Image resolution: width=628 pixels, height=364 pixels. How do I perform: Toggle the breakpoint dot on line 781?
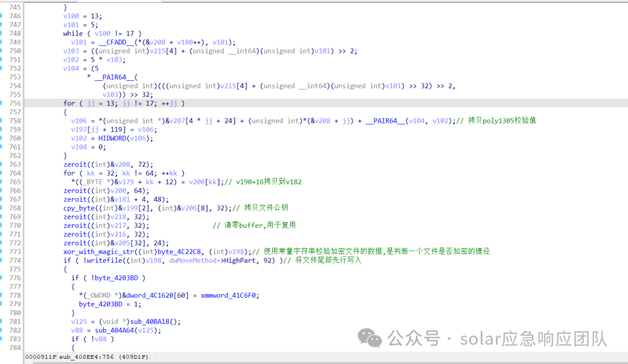coord(1,322)
